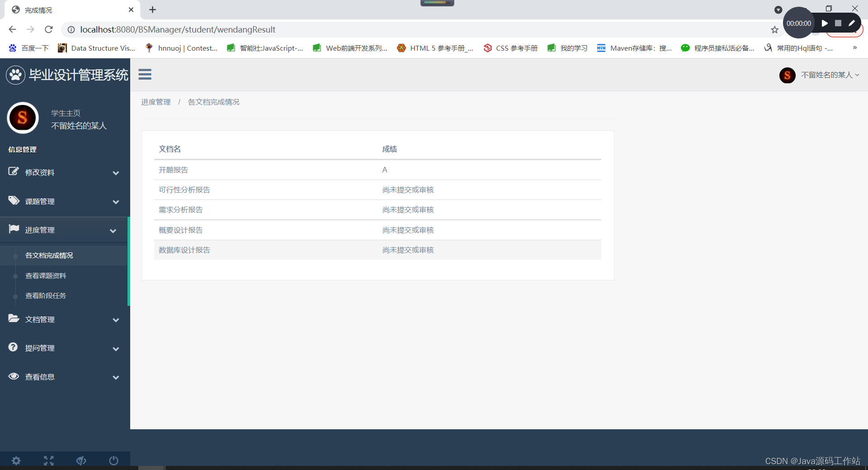
Task: Click the 成绩 column header
Action: [389, 149]
